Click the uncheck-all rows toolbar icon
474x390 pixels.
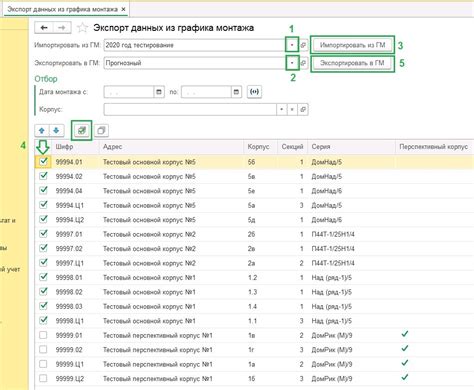(x=101, y=130)
